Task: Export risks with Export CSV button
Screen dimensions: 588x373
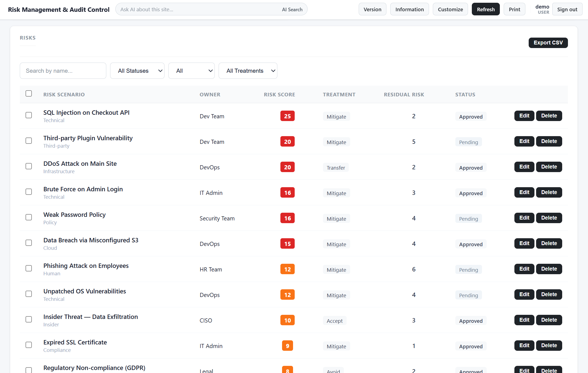Action: tap(548, 43)
